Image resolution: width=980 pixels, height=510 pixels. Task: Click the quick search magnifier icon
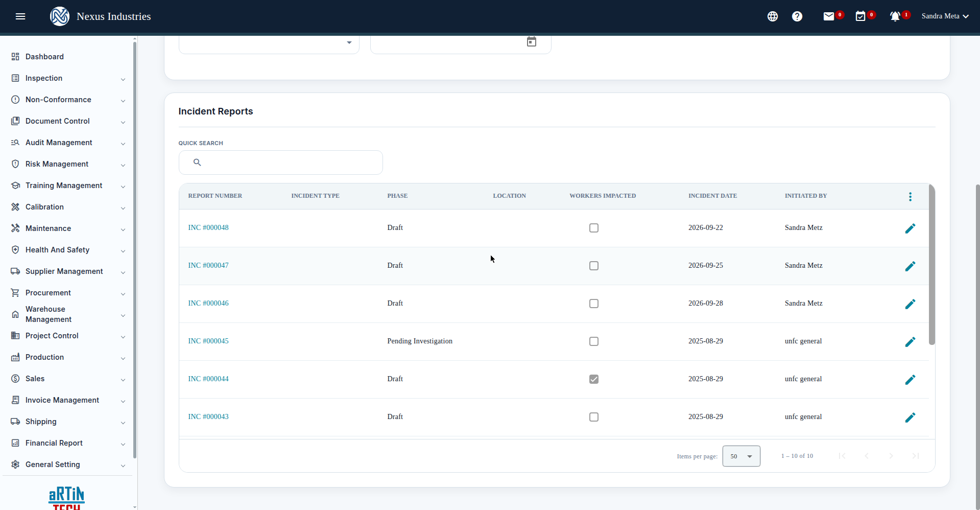[x=197, y=163]
